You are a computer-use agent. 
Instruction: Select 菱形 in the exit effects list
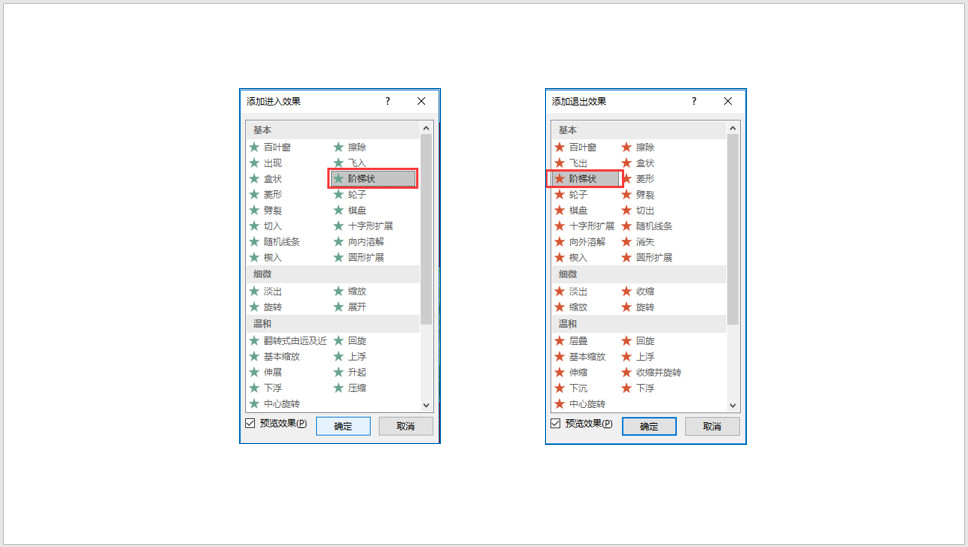pos(645,178)
